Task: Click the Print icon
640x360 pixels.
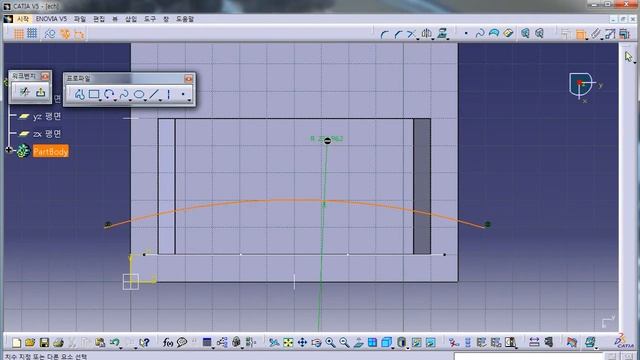Action: coord(58,342)
